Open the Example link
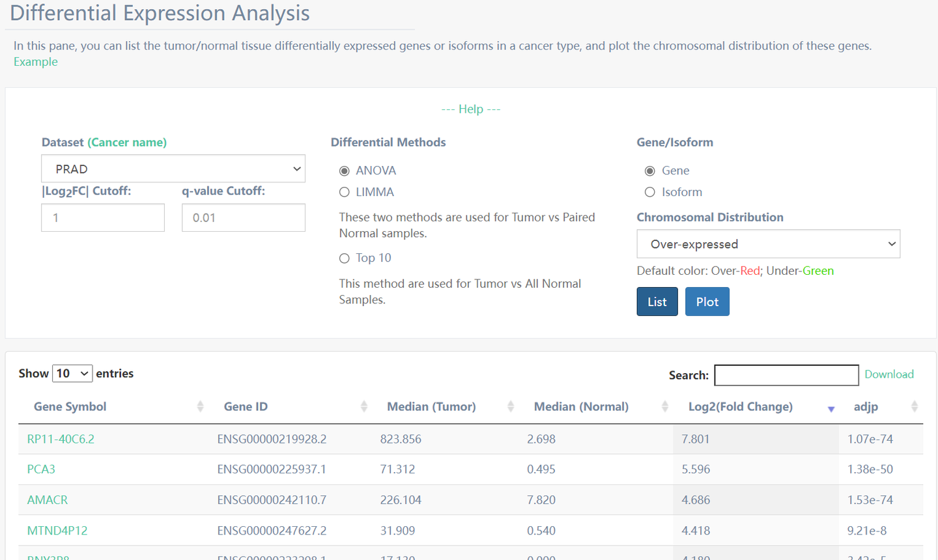 36,62
